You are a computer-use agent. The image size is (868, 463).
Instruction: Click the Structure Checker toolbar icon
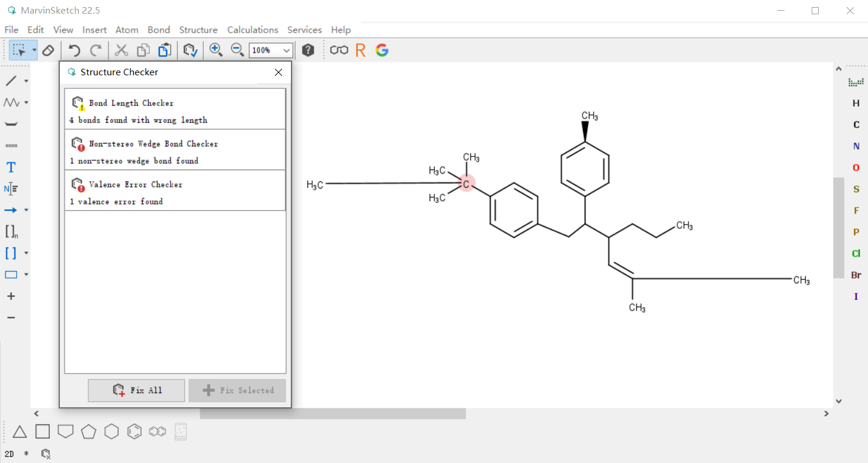190,50
